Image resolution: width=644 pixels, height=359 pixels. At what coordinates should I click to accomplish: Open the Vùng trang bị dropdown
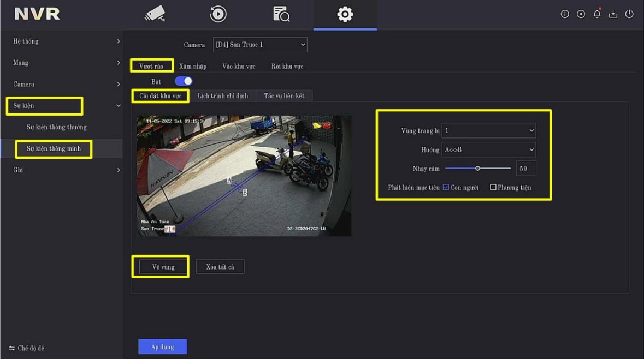488,130
